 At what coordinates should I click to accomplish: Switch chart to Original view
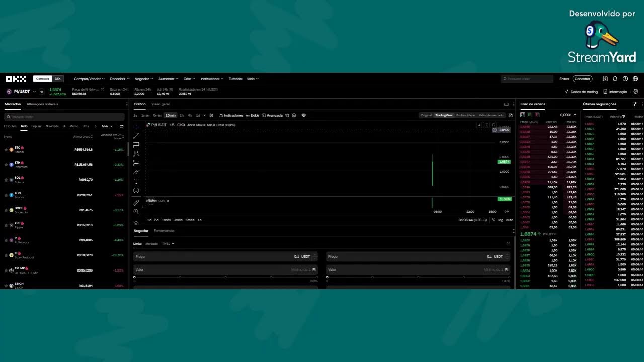(426, 115)
